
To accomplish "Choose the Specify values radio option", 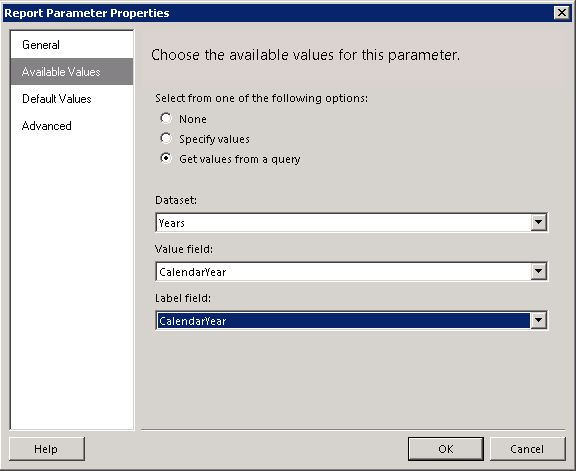I will point(166,139).
